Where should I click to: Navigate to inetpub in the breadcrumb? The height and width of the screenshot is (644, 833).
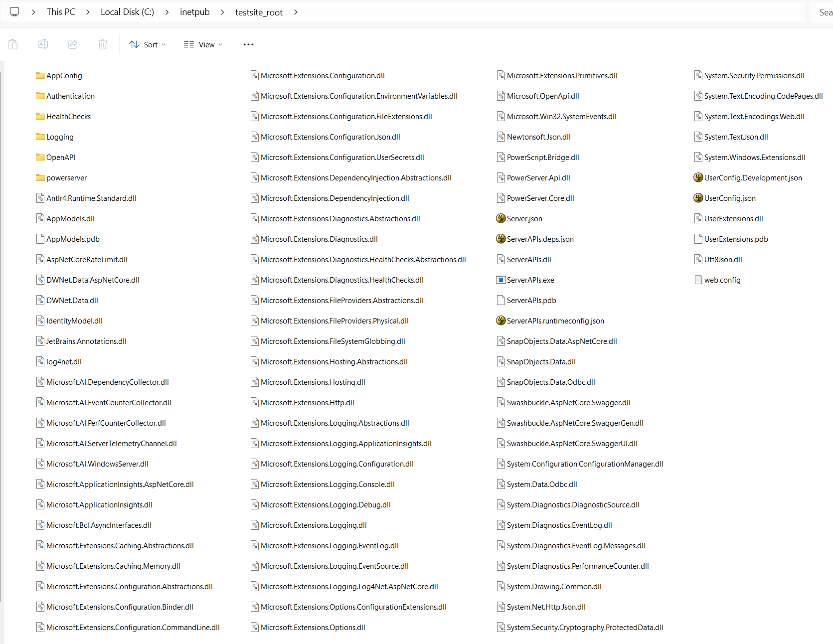tap(194, 12)
